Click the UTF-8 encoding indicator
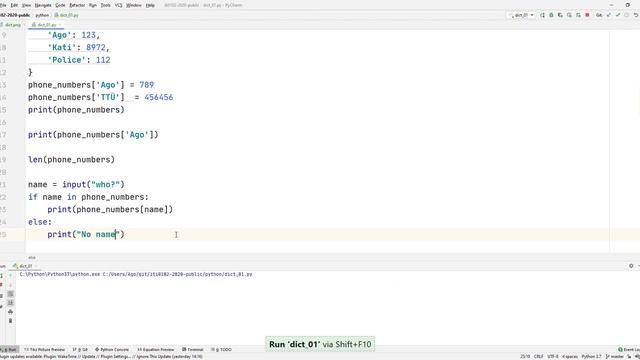Image resolution: width=640 pixels, height=360 pixels. (x=553, y=357)
